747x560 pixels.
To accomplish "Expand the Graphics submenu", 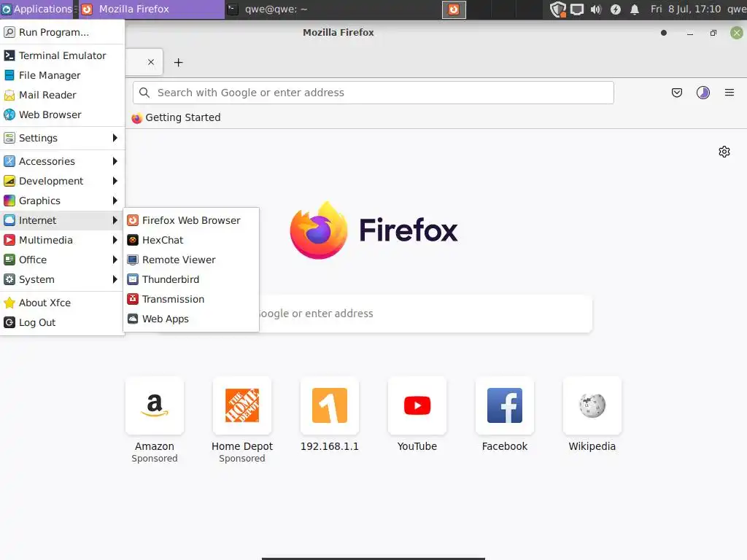I will [62, 201].
